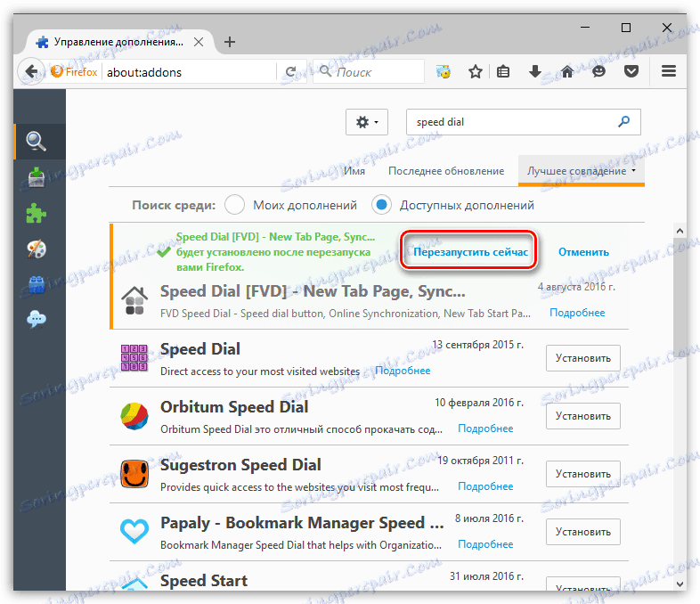Open the gear tools dropdown

367,122
